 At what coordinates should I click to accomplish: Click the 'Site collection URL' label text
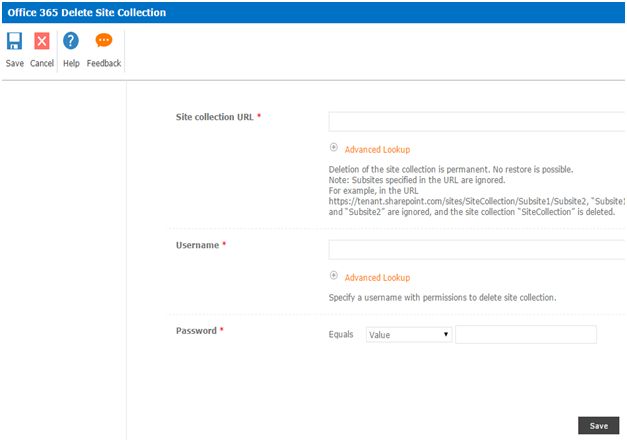(x=215, y=117)
